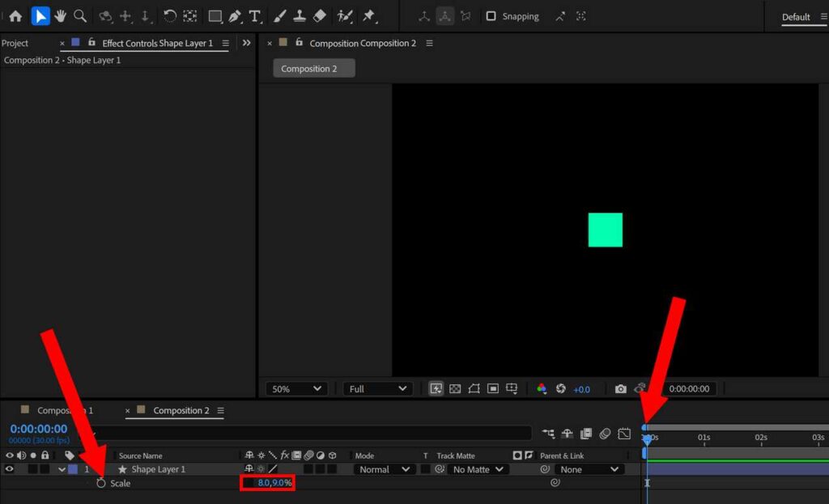Open grid and guide options dropdown
The image size is (829, 504).
(512, 389)
